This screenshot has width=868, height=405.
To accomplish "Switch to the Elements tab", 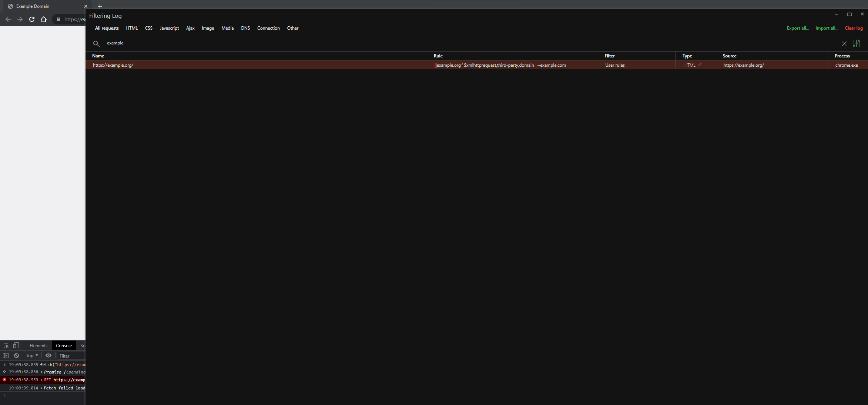I will coord(38,345).
